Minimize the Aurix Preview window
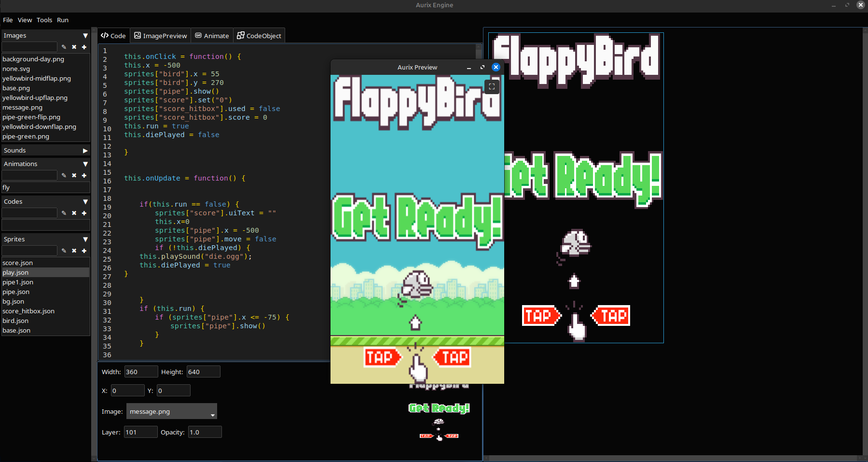 coord(468,67)
